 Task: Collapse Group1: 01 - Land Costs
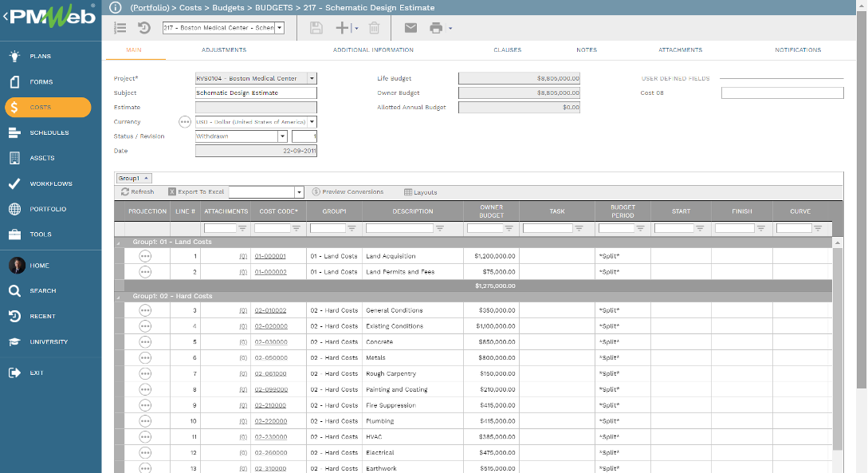[118, 242]
